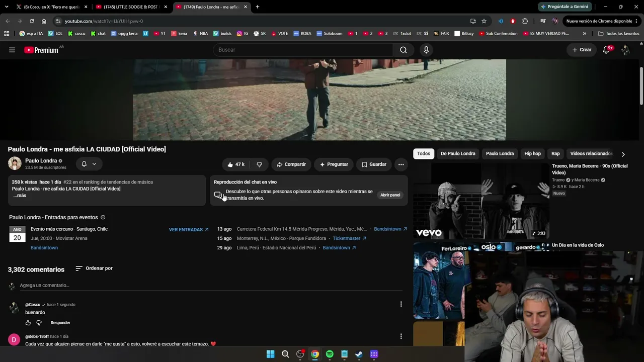644x362 pixels.
Task: Click the Agrega un comentario field
Action: [210, 286]
